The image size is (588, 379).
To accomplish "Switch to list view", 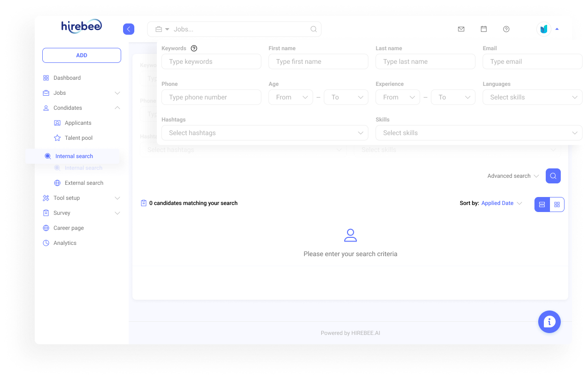I will 542,205.
